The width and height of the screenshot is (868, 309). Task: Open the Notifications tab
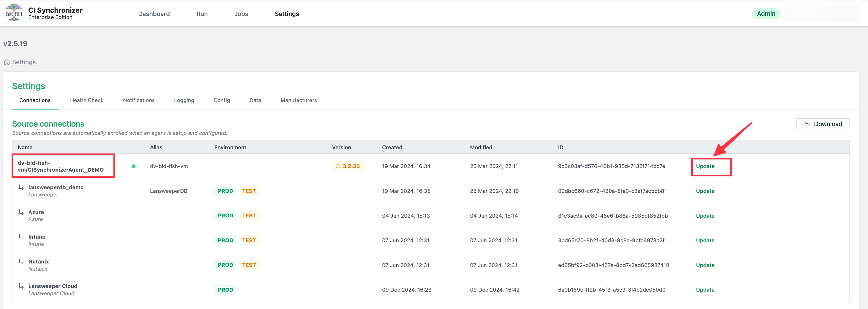click(139, 100)
